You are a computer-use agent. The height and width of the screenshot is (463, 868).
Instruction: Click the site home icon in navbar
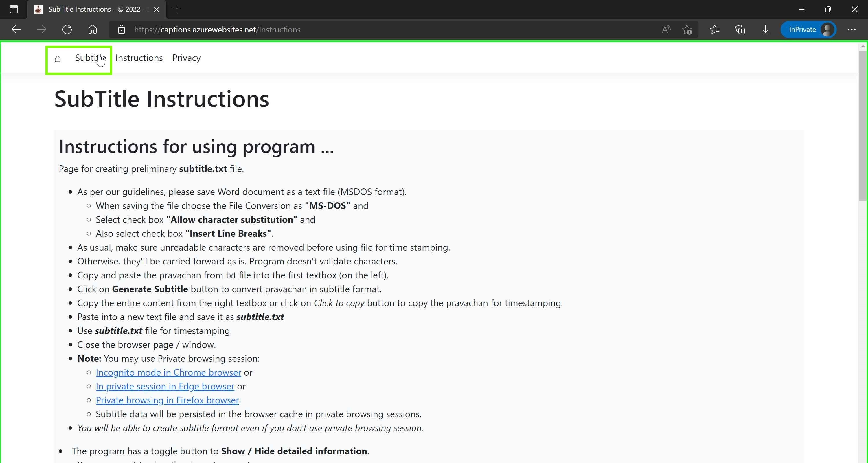pos(58,59)
